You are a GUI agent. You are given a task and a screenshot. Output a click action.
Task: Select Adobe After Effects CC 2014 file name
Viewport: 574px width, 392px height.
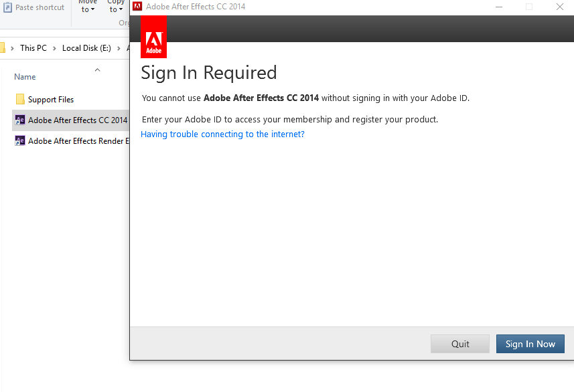click(x=78, y=120)
